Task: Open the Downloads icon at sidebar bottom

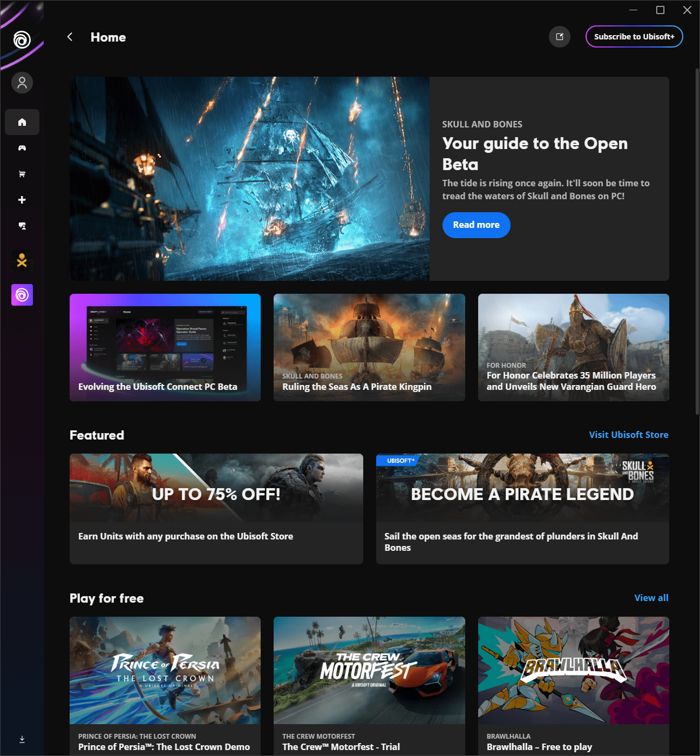Action: (22, 739)
